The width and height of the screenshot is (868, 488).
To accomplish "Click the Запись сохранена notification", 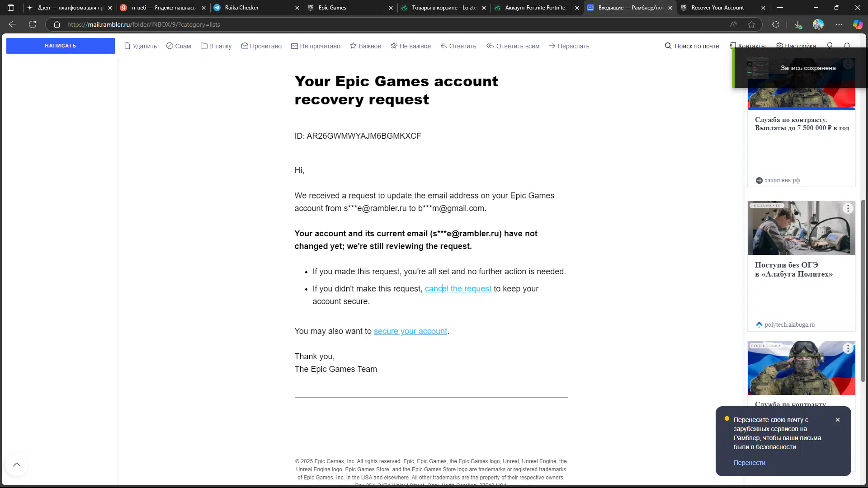I will coord(800,68).
